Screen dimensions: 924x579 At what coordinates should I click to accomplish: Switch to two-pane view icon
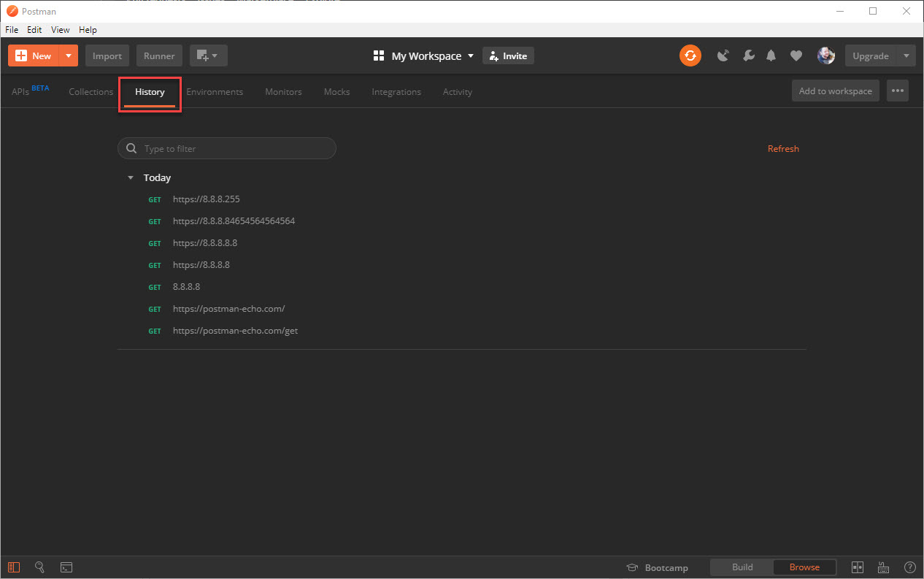pyautogui.click(x=858, y=567)
